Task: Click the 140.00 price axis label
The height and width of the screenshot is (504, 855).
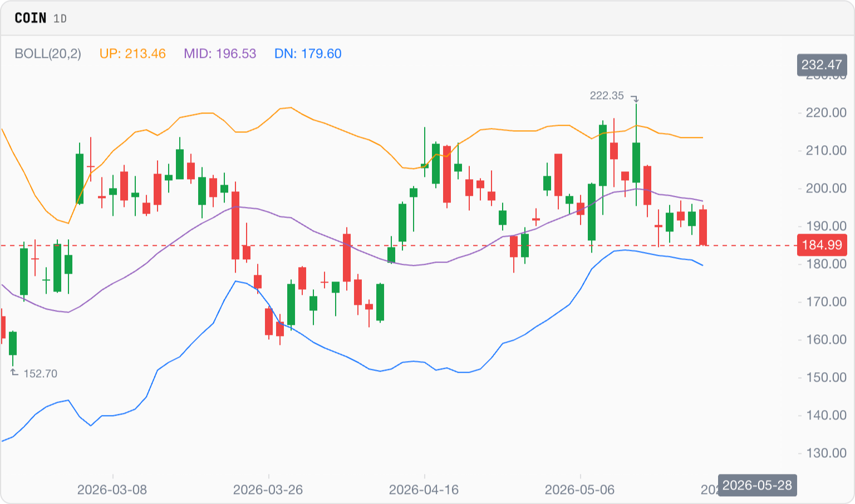Action: click(826, 416)
